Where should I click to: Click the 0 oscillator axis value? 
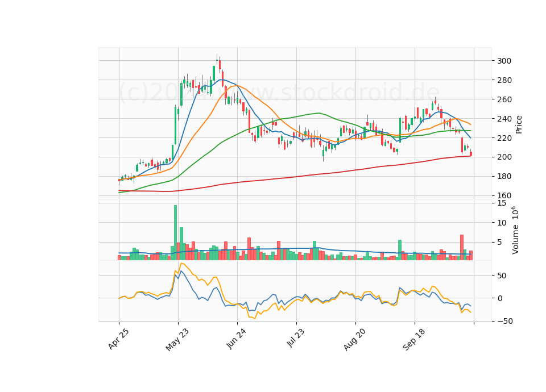click(x=499, y=298)
